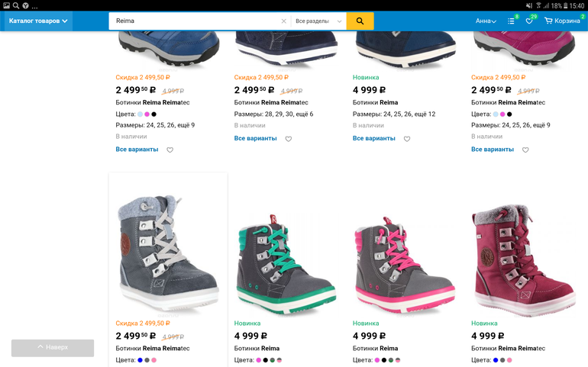Expand the Каталог товаров menu
The width and height of the screenshot is (588, 367).
point(38,21)
